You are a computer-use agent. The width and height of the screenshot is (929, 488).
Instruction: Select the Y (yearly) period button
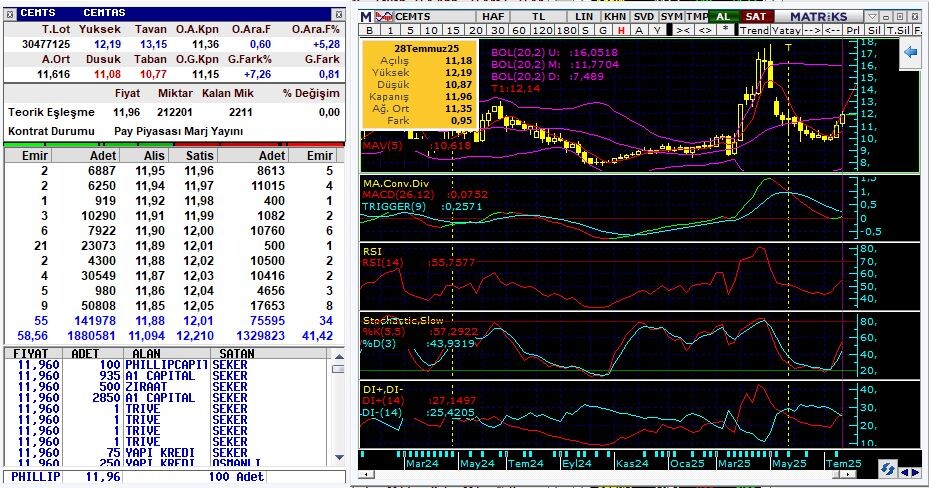(657, 30)
